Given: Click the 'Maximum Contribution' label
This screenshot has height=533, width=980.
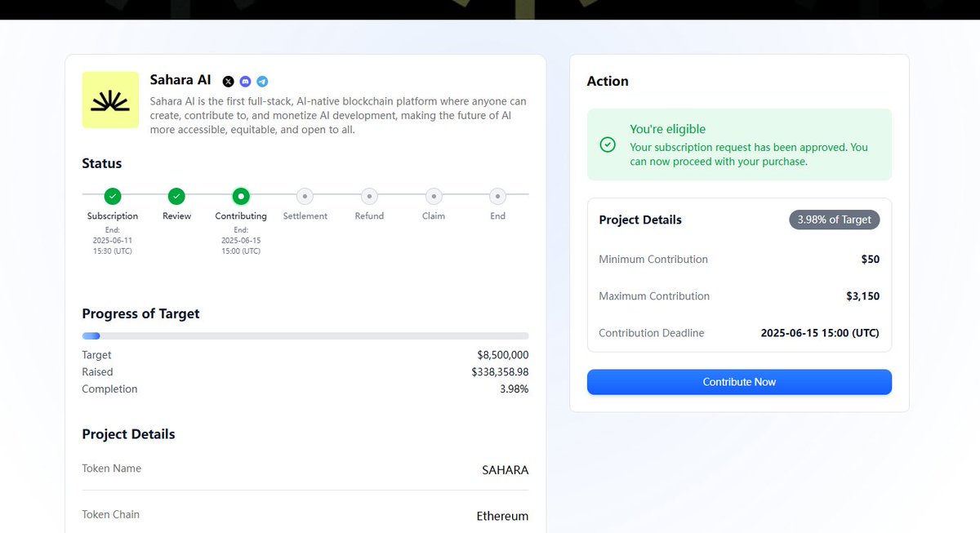Looking at the screenshot, I should pos(654,296).
